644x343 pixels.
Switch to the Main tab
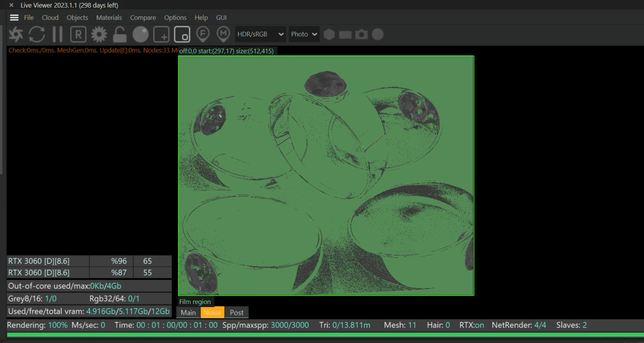coord(188,313)
